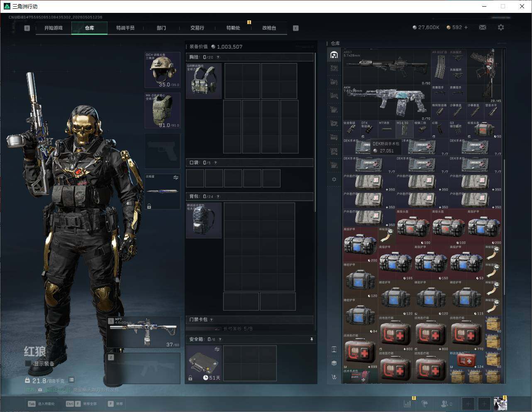The image size is (532, 412).
Task: Click the first empty squad invite slot
Action: 468,403
